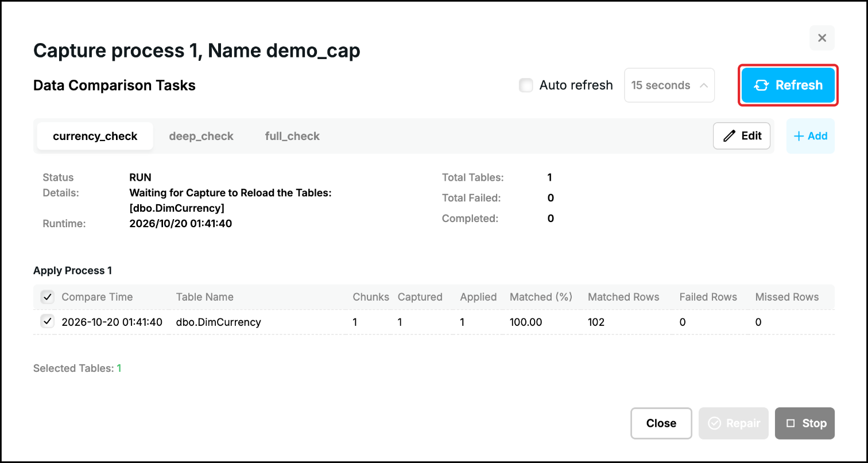This screenshot has height=463, width=868.
Task: Click the Applied column header
Action: pyautogui.click(x=478, y=297)
